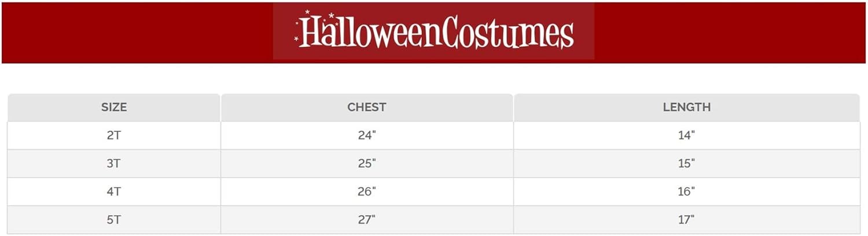Click the 26" chest measurement
This screenshot has width=868, height=236.
366,191
